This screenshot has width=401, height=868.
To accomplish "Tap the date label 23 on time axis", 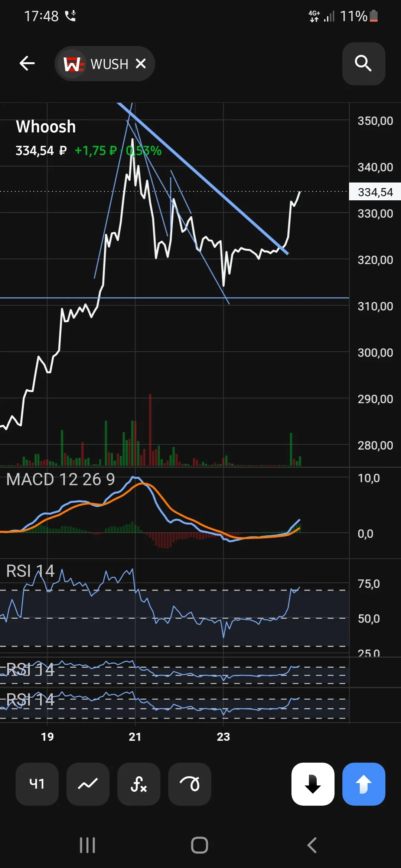I will (x=224, y=737).
